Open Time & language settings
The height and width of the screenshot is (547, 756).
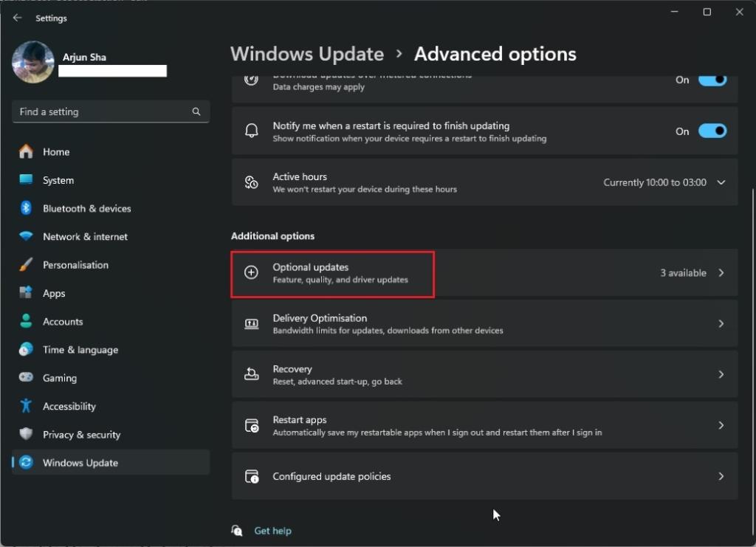[x=25, y=349]
